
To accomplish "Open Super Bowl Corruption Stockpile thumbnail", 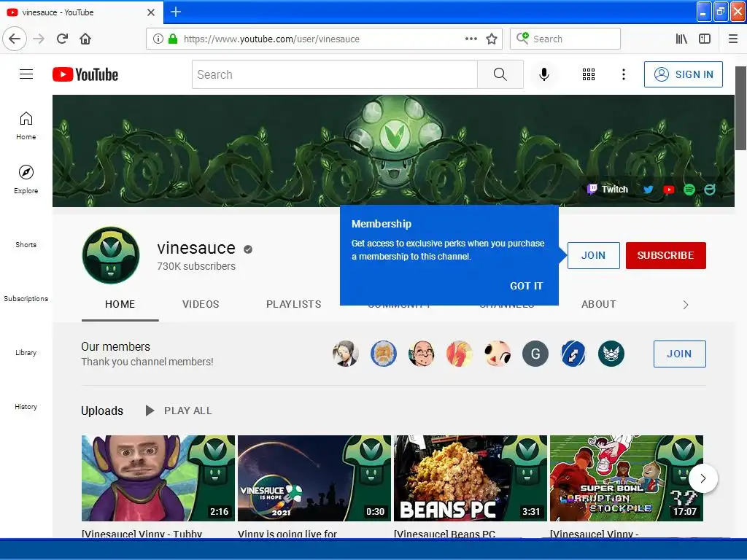I will [x=627, y=478].
